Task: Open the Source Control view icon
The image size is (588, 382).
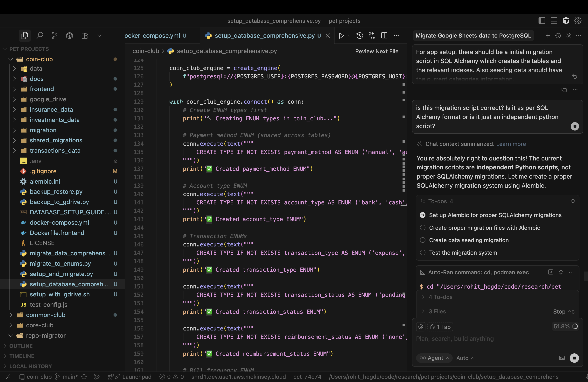Action: pos(55,36)
